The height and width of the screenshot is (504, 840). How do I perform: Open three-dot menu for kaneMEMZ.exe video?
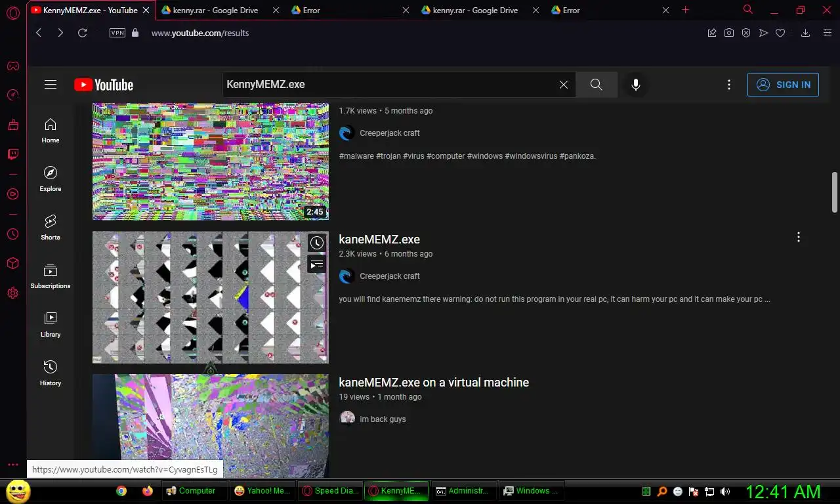pyautogui.click(x=799, y=237)
